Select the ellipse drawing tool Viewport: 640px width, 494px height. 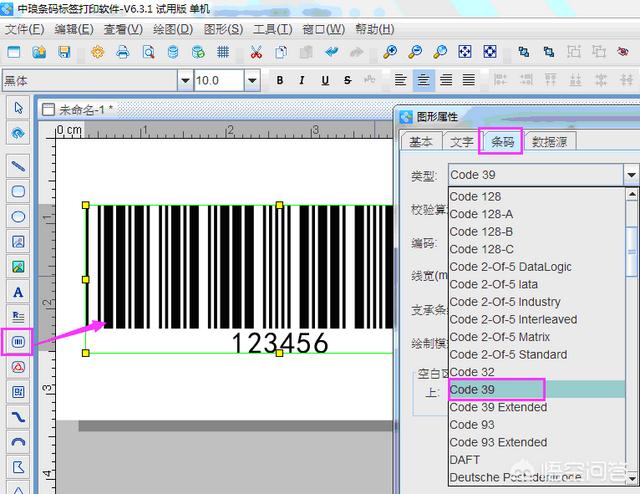(x=18, y=216)
